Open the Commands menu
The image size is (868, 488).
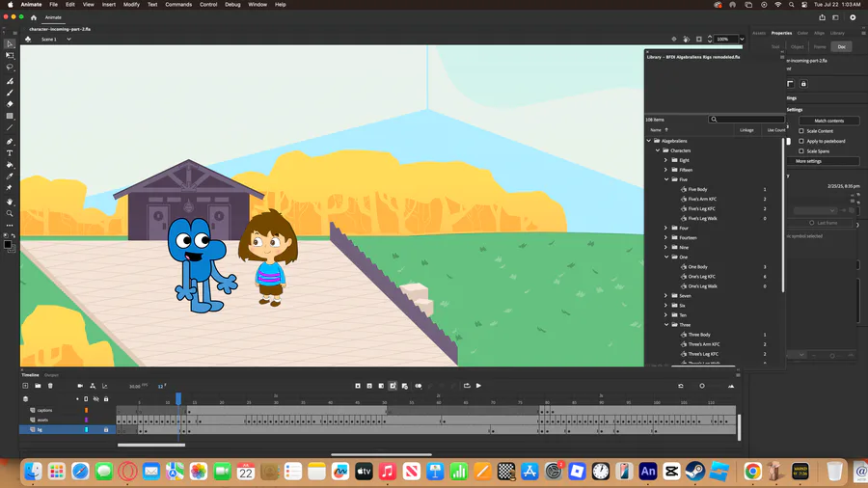click(x=178, y=5)
